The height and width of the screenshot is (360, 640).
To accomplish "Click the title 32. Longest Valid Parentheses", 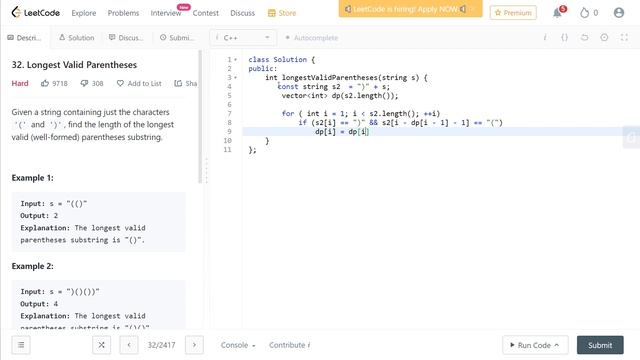I will (x=74, y=64).
